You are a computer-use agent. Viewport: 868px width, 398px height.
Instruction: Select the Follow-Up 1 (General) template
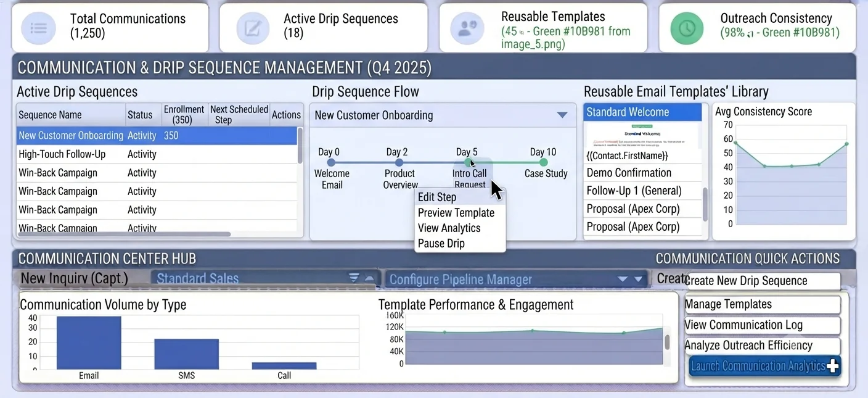coord(642,191)
